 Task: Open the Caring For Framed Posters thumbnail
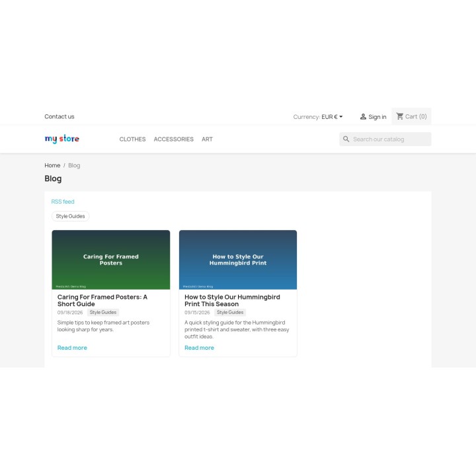click(x=111, y=260)
